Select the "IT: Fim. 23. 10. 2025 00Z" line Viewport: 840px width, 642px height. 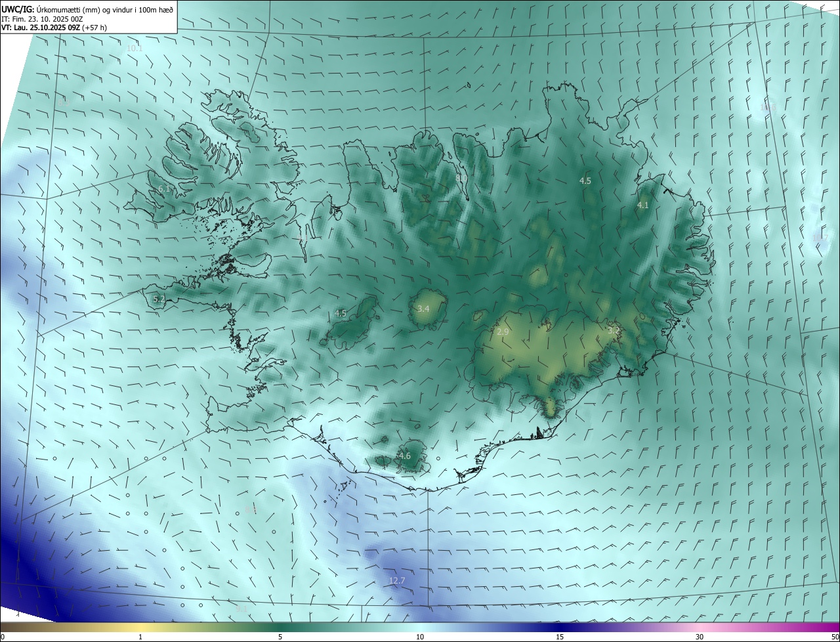[x=42, y=18]
